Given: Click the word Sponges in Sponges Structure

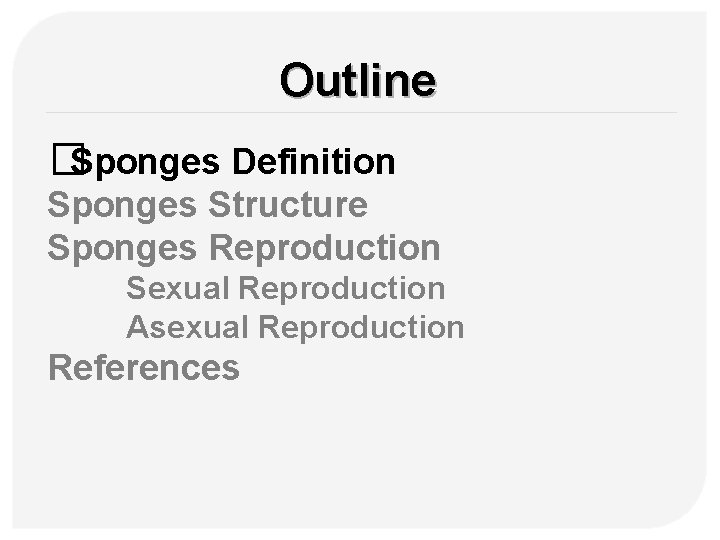Looking at the screenshot, I should [x=123, y=204].
